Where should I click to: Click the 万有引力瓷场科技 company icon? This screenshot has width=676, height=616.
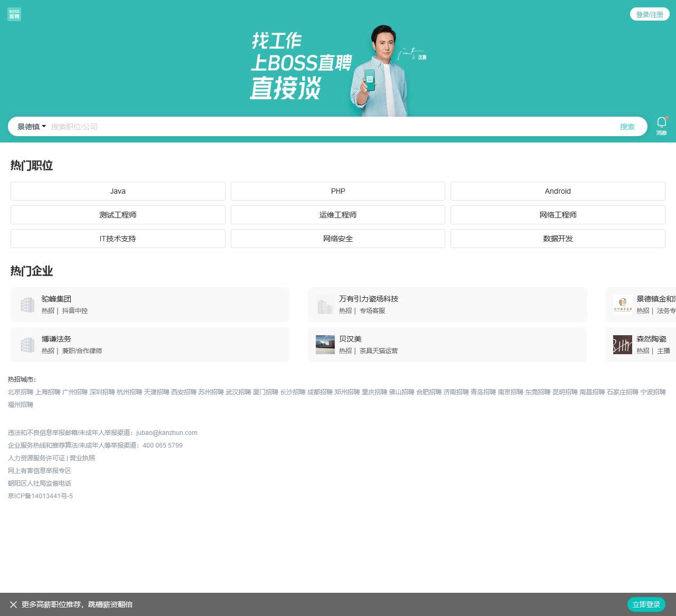point(325,305)
